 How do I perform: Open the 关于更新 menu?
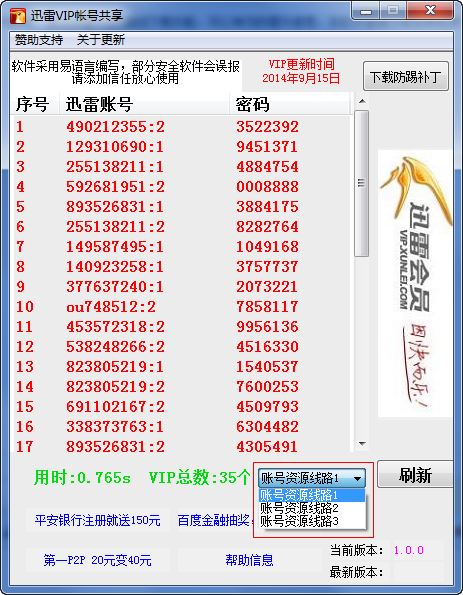pos(101,40)
